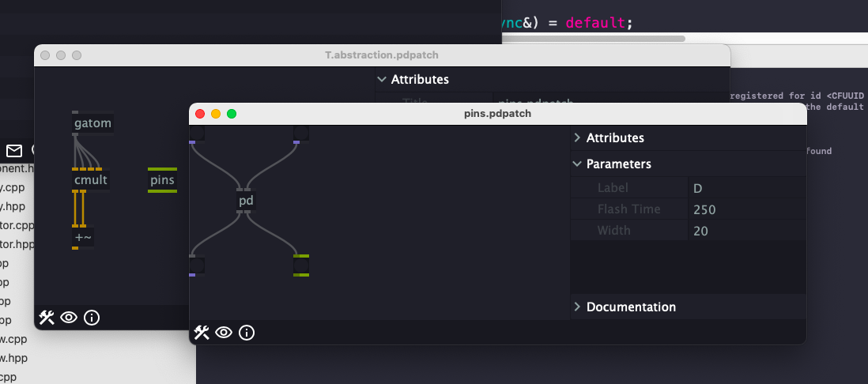The width and height of the screenshot is (868, 384).
Task: Select the gatom object box
Action: point(92,122)
